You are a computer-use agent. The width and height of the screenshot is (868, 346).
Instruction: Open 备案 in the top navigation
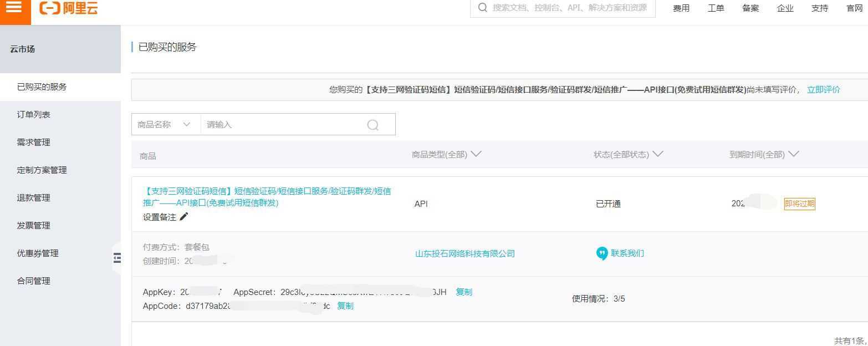[x=750, y=8]
